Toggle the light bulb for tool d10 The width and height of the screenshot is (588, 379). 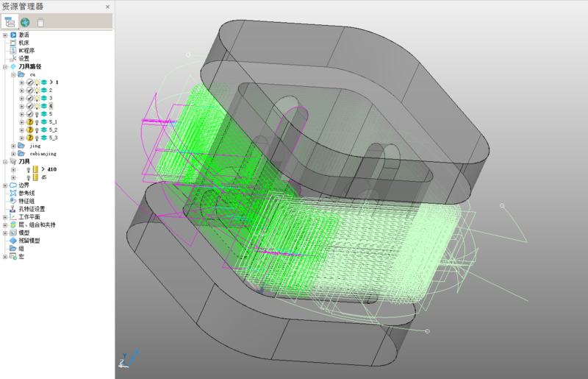[29, 169]
